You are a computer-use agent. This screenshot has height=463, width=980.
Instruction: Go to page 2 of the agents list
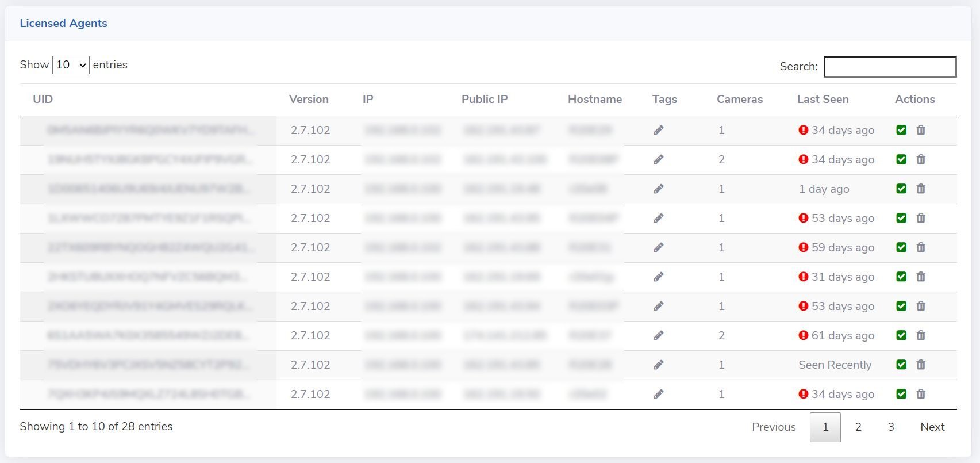pos(858,427)
